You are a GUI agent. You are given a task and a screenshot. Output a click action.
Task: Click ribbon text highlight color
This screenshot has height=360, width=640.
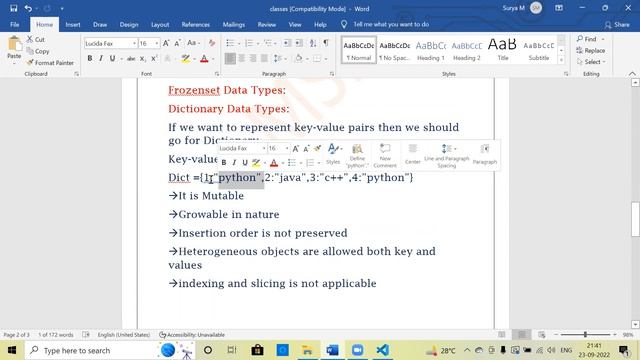186,59
